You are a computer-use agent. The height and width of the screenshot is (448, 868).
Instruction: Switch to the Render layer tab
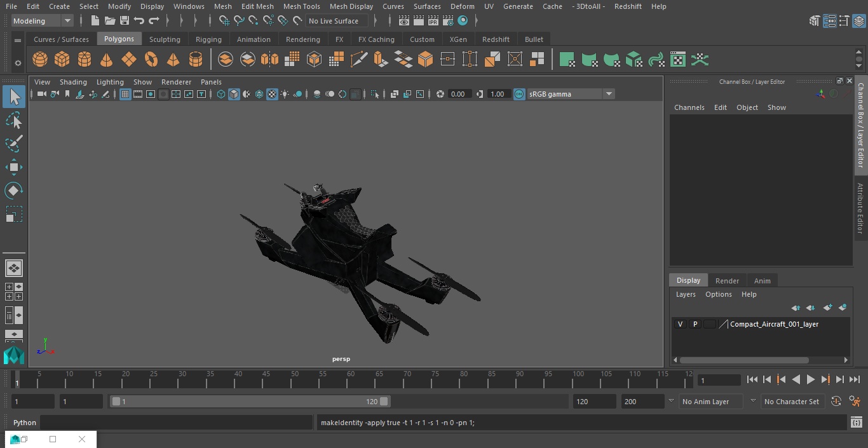(727, 280)
